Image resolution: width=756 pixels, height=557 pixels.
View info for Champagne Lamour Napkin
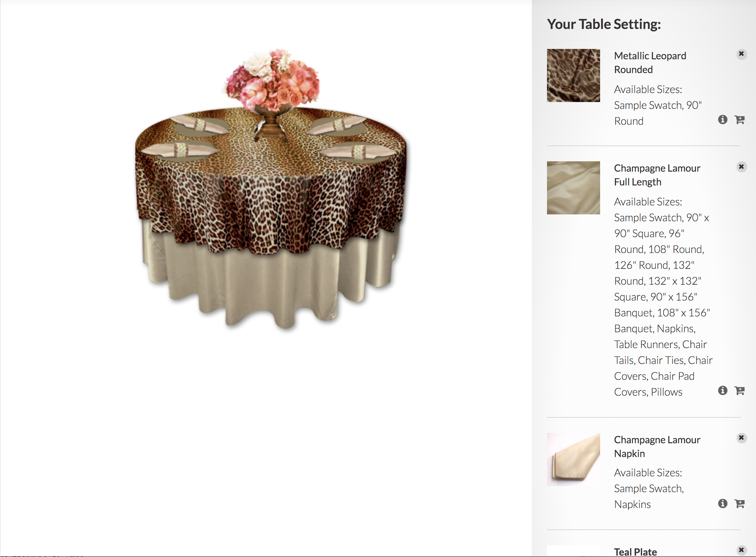(723, 504)
